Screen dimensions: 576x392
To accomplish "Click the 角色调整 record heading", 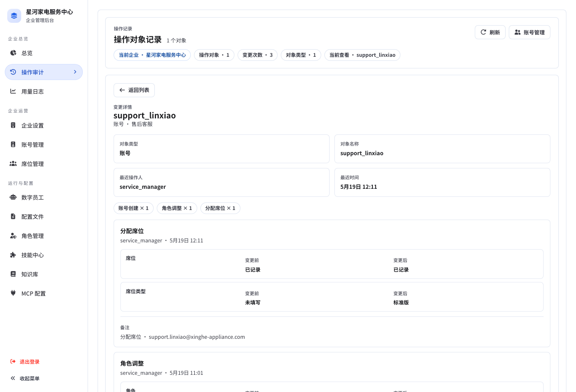I will (x=132, y=364).
